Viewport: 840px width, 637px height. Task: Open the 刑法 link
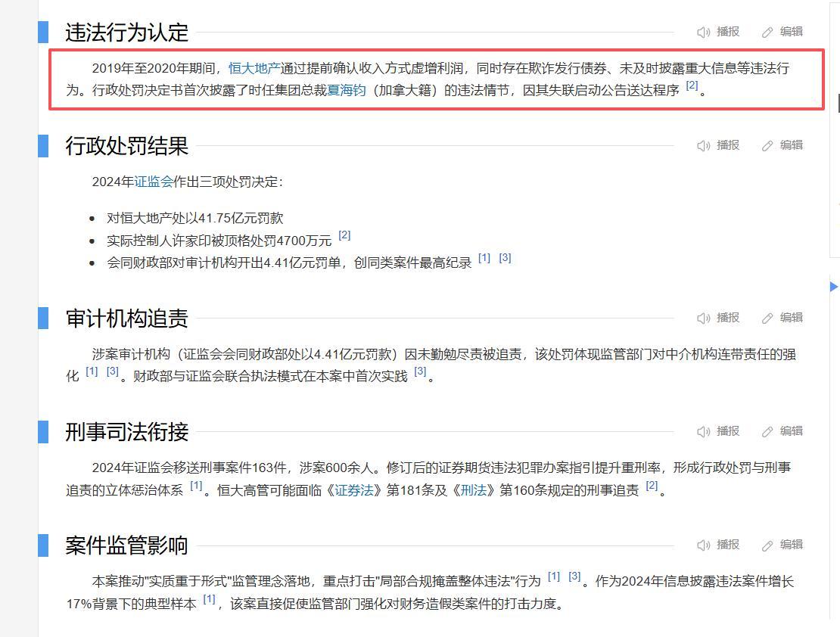[473, 490]
